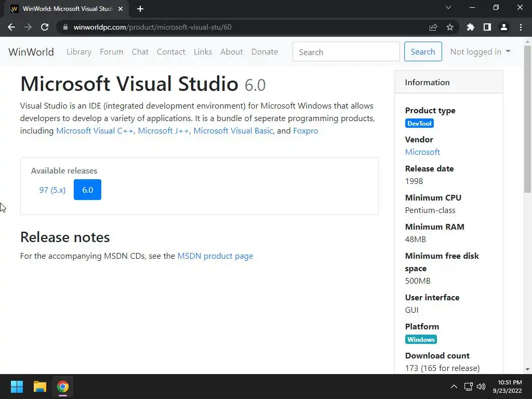Viewport: 532px width, 399px height.
Task: Show hidden system tray icons
Action: tap(454, 387)
